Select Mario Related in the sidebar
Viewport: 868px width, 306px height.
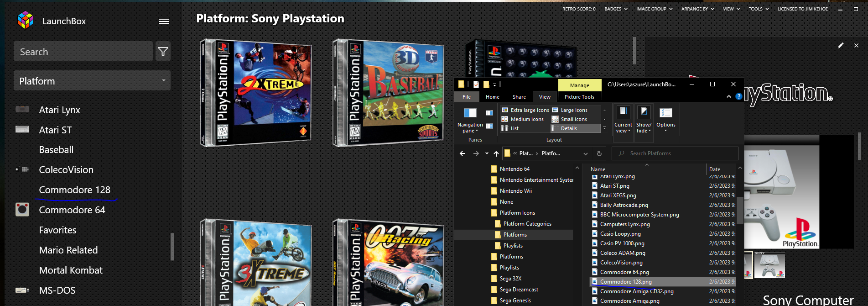tap(68, 250)
